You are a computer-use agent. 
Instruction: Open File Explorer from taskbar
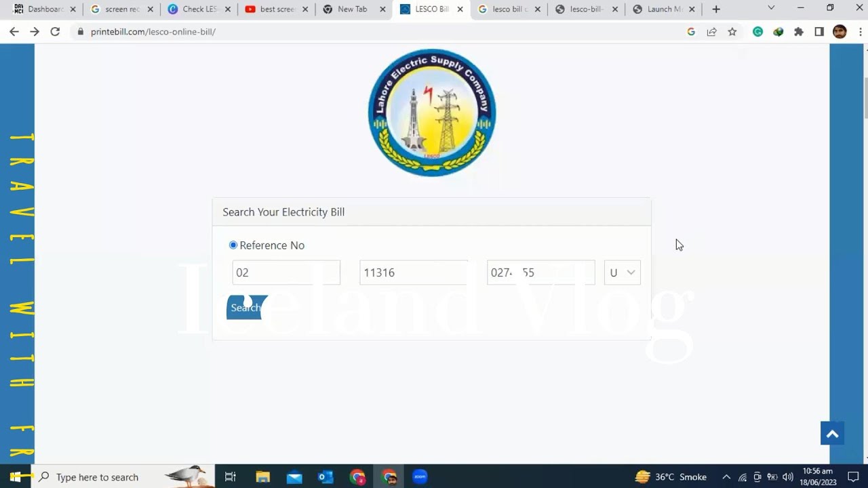(262, 476)
